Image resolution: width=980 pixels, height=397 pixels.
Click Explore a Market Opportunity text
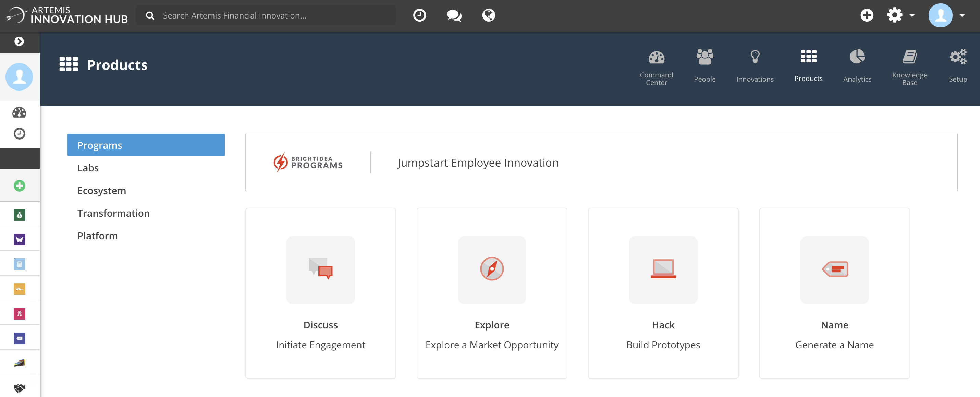(492, 345)
